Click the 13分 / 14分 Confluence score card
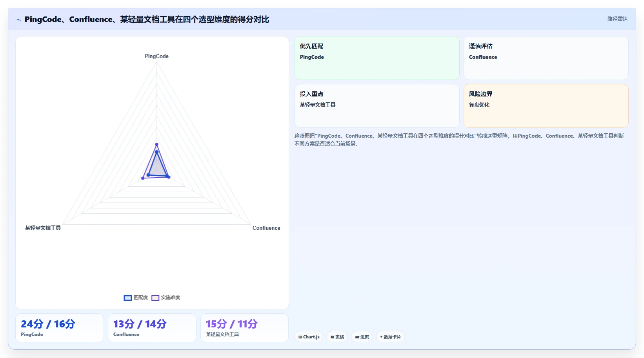Screen dimensions: 644x358 pyautogui.click(x=152, y=328)
